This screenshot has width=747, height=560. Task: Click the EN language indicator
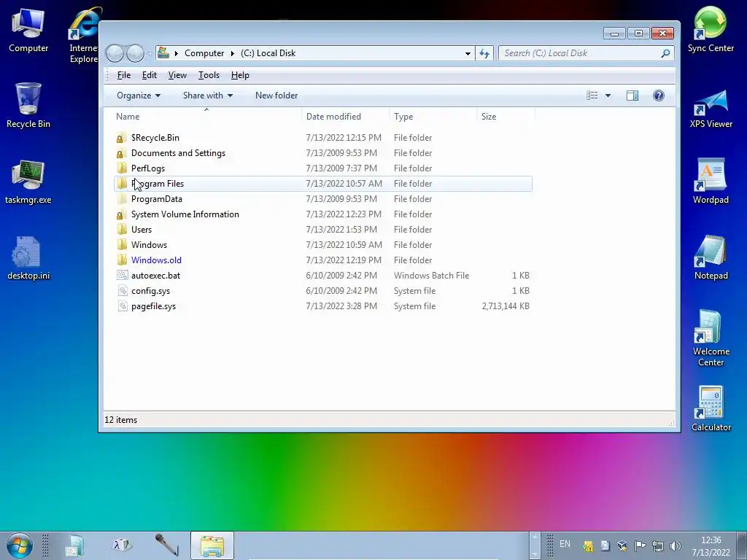pyautogui.click(x=565, y=544)
